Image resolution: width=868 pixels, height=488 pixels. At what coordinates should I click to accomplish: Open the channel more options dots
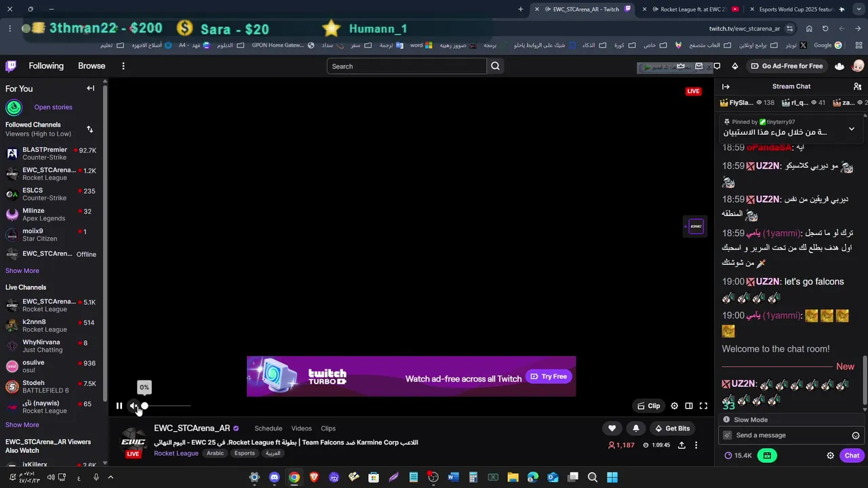696,445
